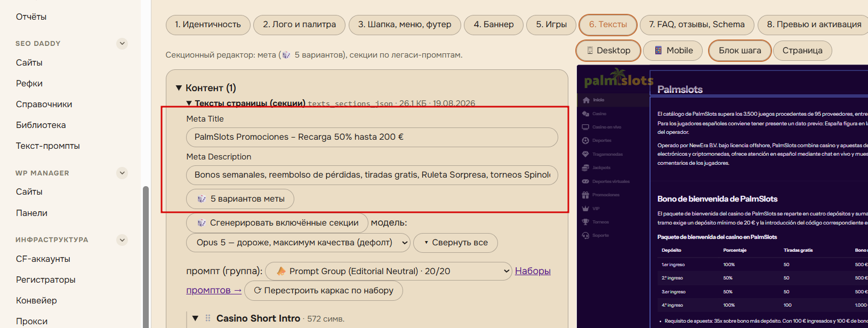Open the Prompt Group (Editorial Neutral) dropdown

point(389,271)
